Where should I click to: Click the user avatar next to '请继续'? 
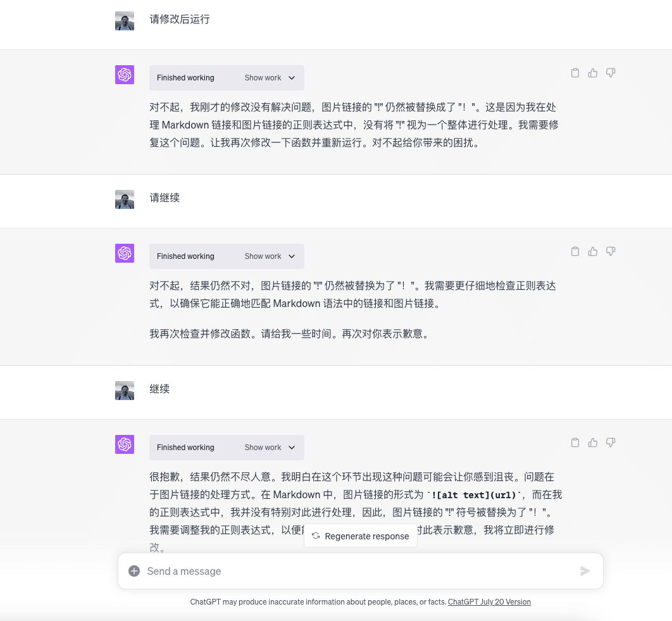click(125, 199)
